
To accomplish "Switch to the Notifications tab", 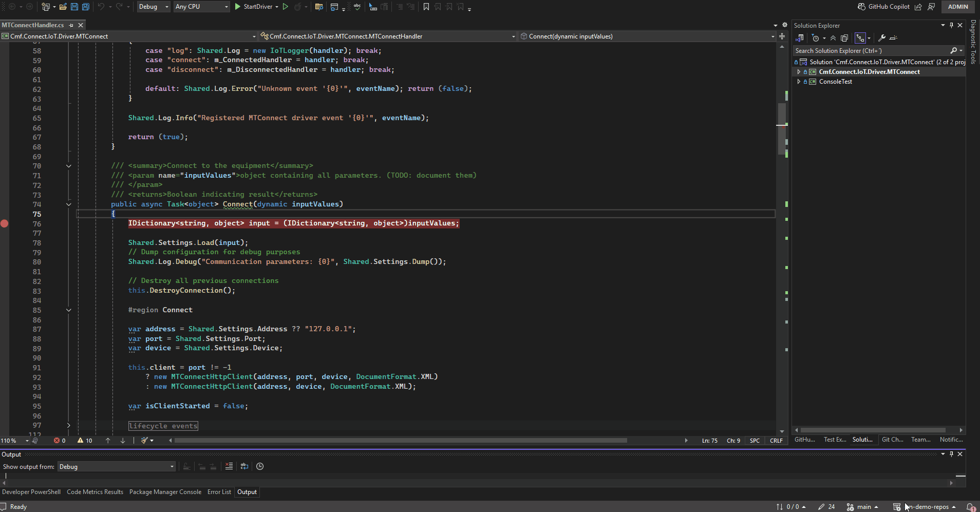I will click(951, 440).
